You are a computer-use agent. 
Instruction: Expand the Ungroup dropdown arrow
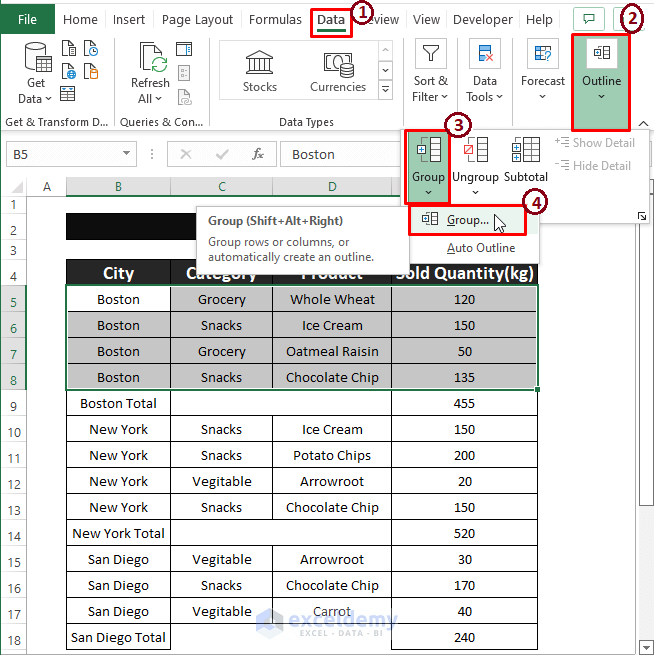click(x=475, y=193)
